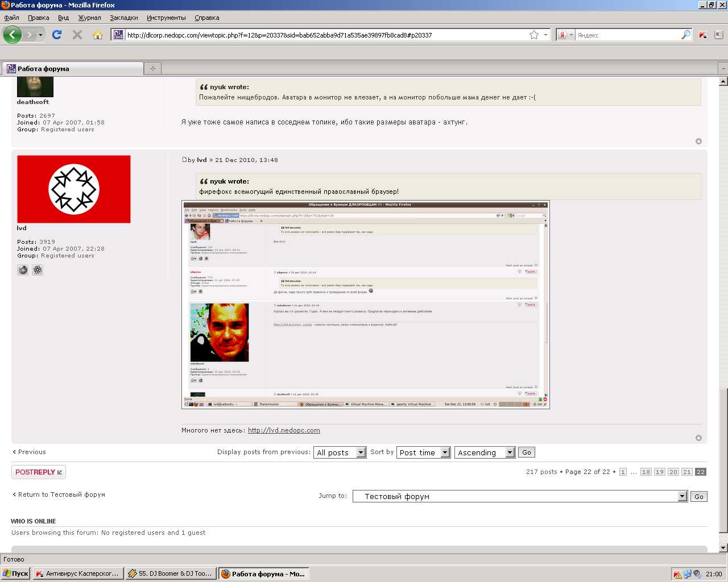Click the search magnifier in Yandex box
This screenshot has width=728, height=582.
pyautogui.click(x=685, y=35)
